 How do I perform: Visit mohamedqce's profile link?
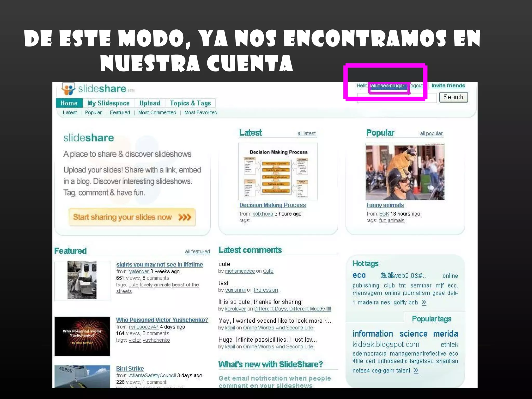point(240,271)
